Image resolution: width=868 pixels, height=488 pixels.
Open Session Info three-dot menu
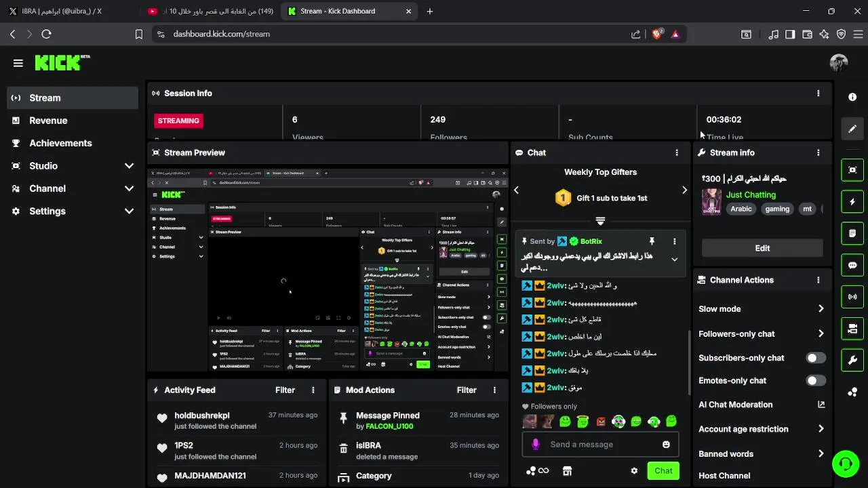coord(818,93)
